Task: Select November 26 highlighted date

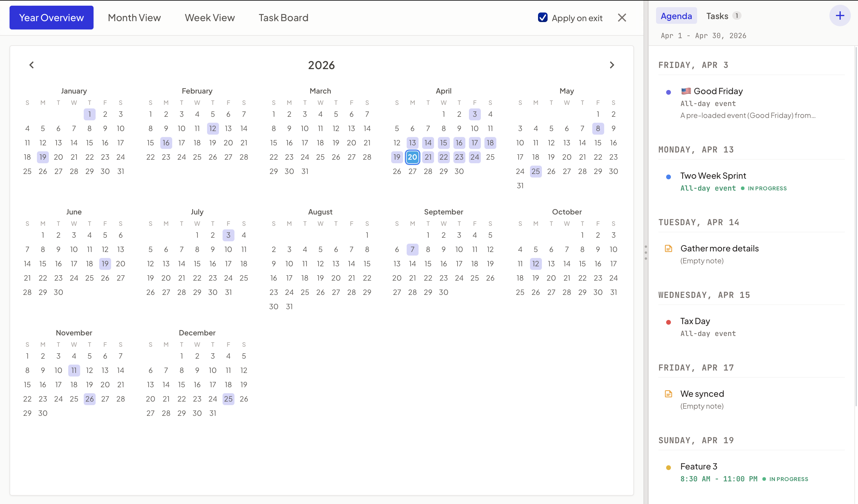Action: (90, 399)
